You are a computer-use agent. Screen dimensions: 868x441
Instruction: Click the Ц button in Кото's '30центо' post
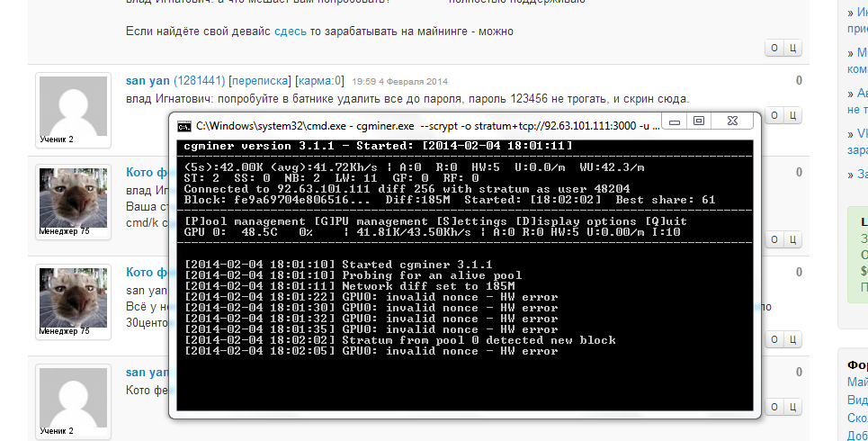point(792,339)
